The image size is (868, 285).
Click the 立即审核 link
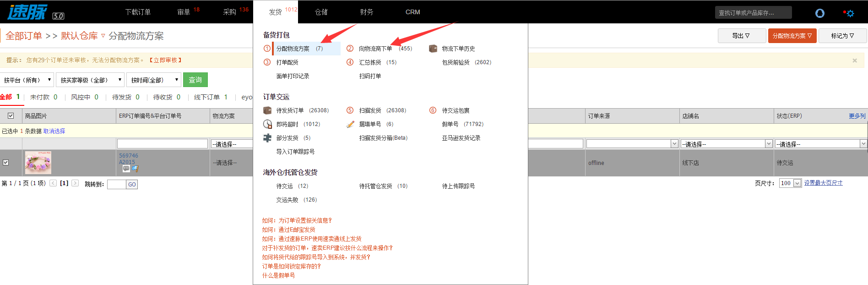pos(165,60)
